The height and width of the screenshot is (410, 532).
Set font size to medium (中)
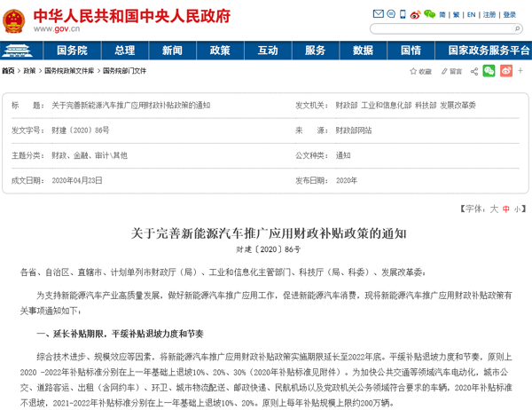click(505, 208)
